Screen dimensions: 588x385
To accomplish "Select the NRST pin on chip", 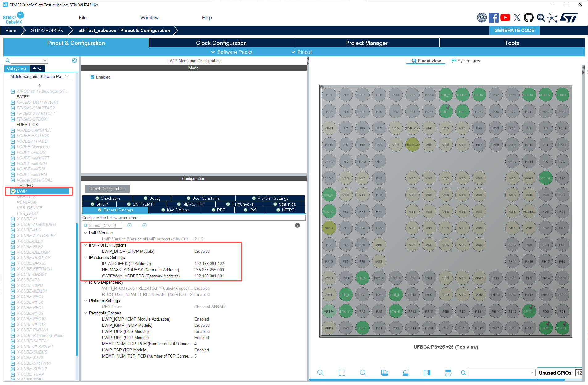I will 329,228.
